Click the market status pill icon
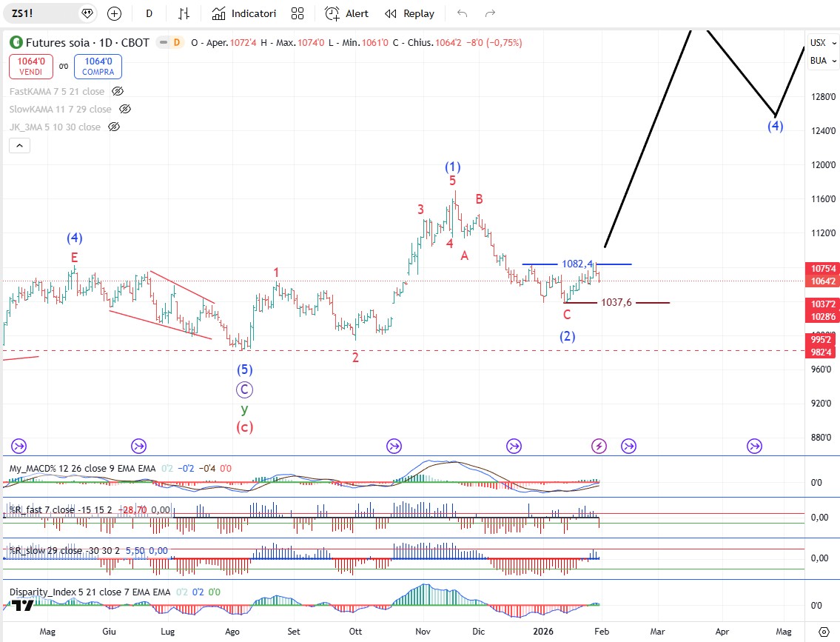The image size is (840, 642). [x=164, y=42]
